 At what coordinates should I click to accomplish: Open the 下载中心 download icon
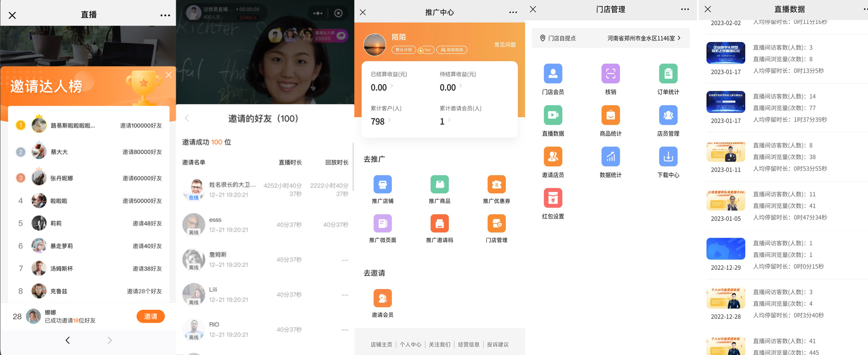point(668,157)
